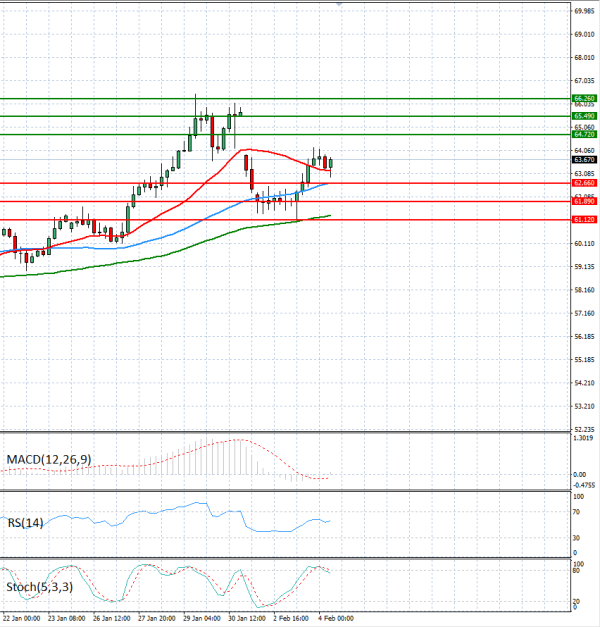Click the MACD(12,26,9) indicator label
600x627 pixels.
[x=48, y=459]
